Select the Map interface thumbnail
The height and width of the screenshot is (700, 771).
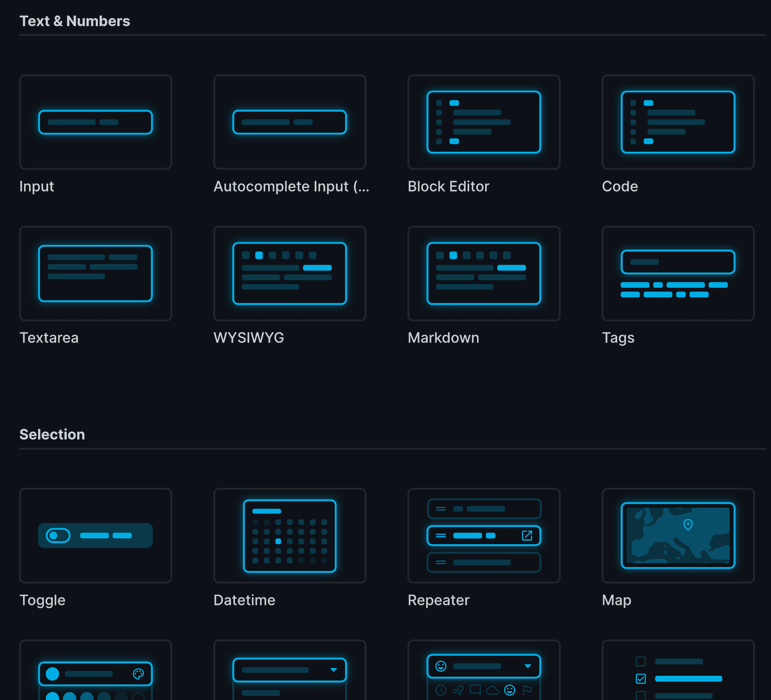pos(678,536)
